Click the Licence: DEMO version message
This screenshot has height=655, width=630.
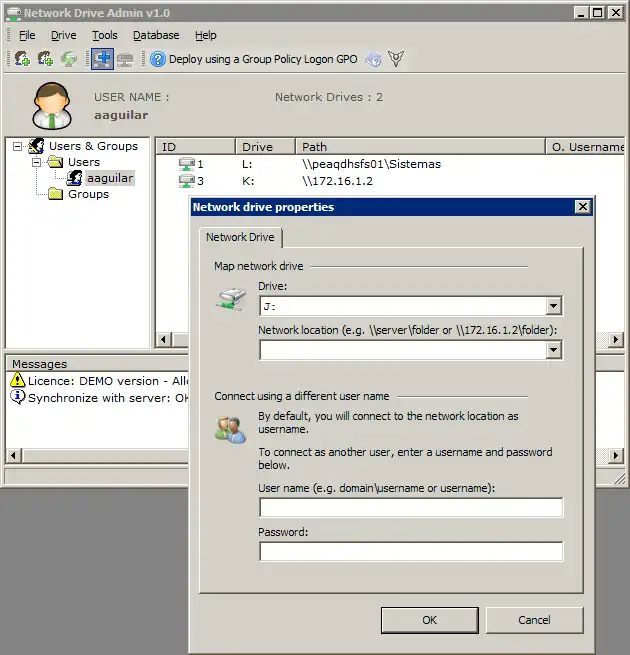pos(108,381)
